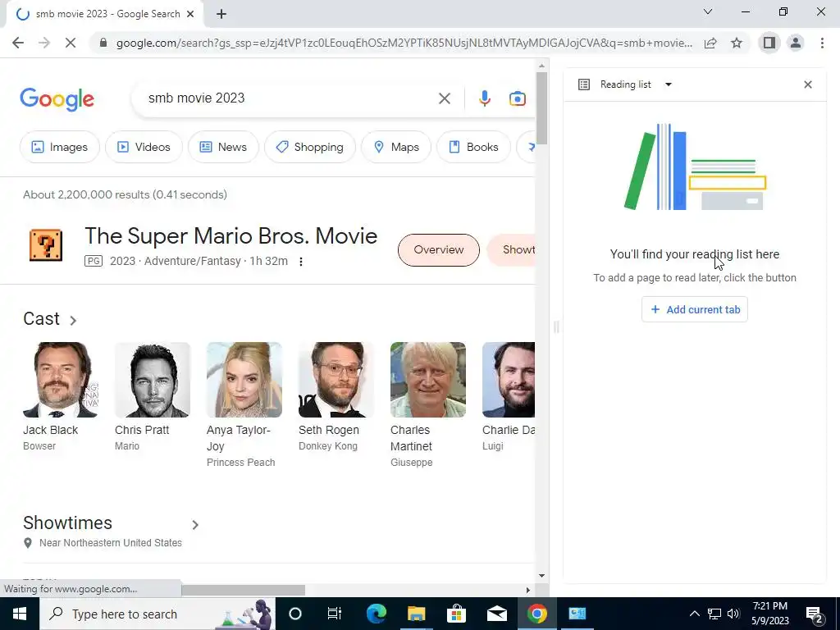Image resolution: width=840 pixels, height=630 pixels.
Task: Switch to Videos results
Action: (144, 147)
